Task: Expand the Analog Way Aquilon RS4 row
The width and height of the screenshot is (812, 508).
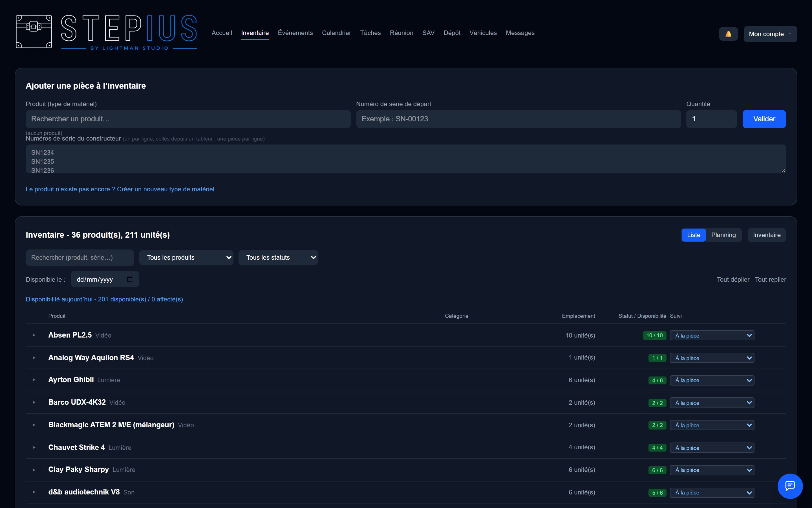Action: (x=34, y=358)
